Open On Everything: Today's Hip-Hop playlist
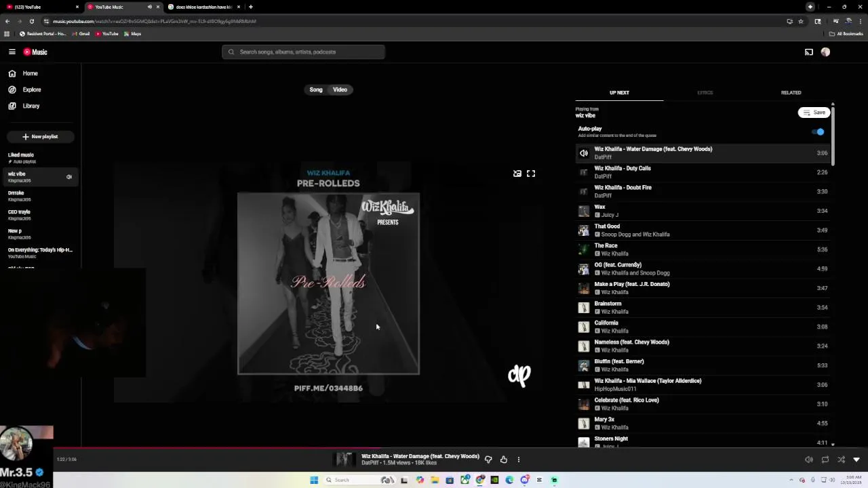This screenshot has width=868, height=488. point(41,253)
